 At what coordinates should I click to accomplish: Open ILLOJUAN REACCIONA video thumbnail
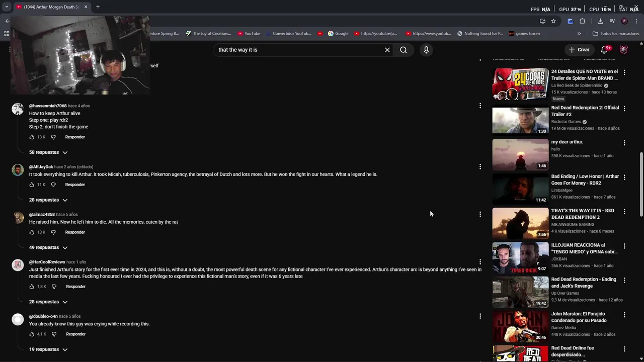coord(520,258)
